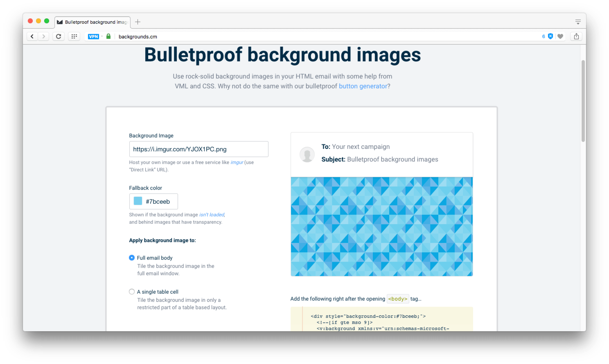Open a new tab with the plus button
This screenshot has height=364, width=609.
point(138,22)
